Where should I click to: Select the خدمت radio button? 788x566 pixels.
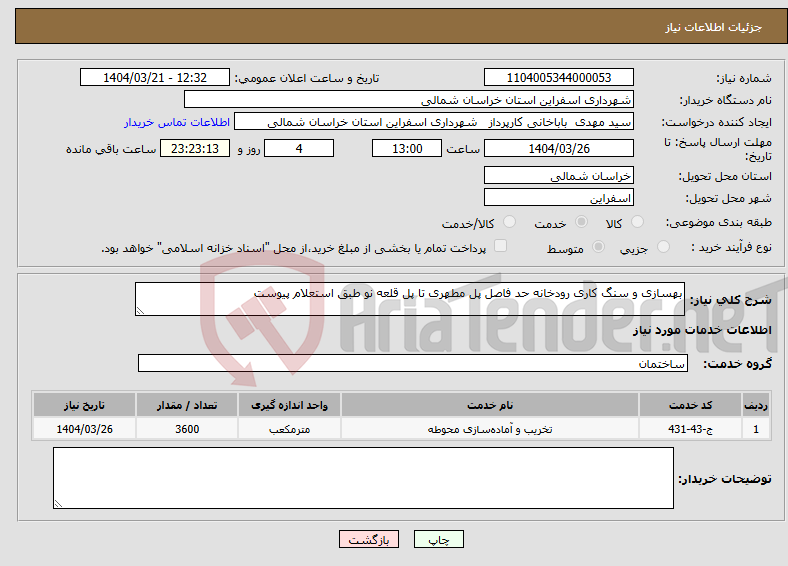581,222
